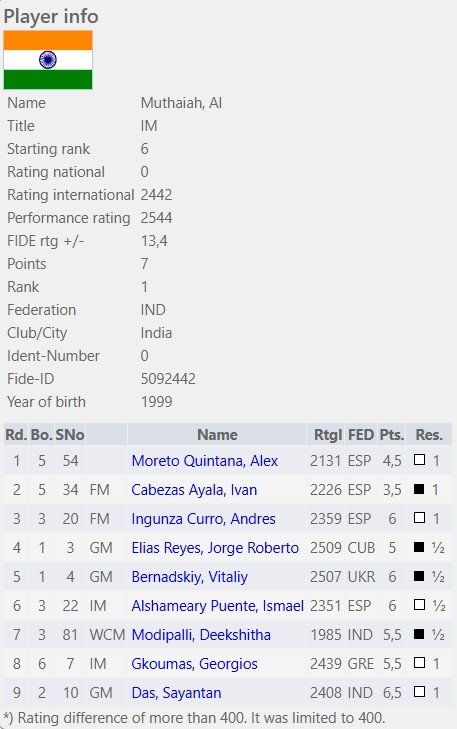Click the black piece icon in round 4
457x729 pixels.
tap(419, 547)
